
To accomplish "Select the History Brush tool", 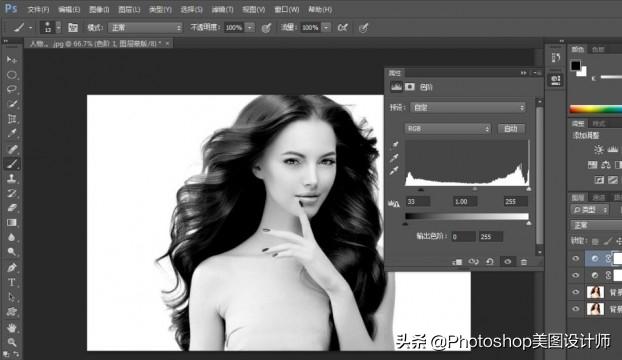I will click(11, 193).
